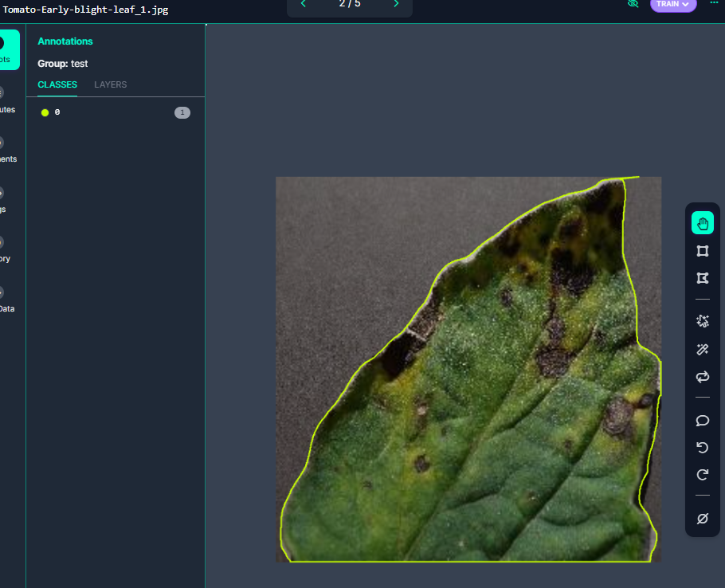
Task: Activate the smart polygon tool
Action: tap(702, 320)
